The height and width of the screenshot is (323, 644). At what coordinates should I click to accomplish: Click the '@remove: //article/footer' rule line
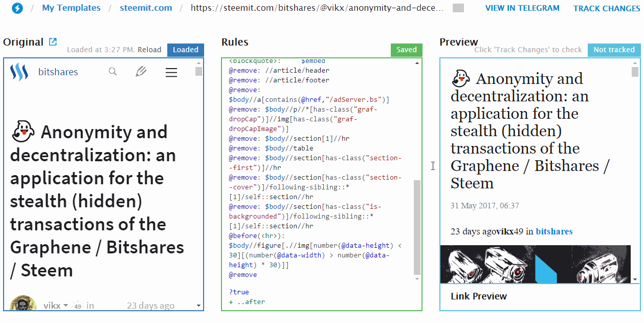point(279,80)
